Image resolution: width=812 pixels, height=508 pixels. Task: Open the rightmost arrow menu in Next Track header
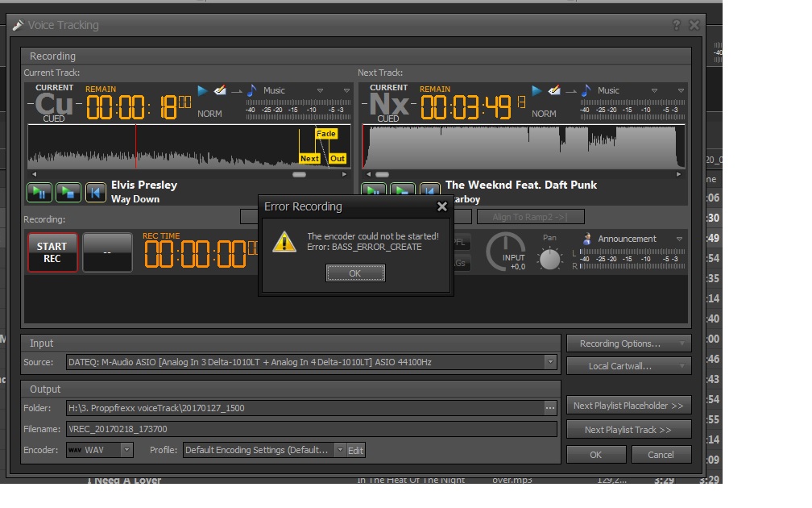click(x=681, y=90)
